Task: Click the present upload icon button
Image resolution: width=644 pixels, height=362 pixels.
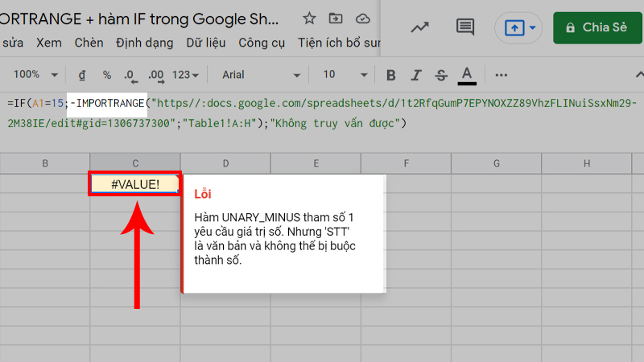Action: tap(514, 28)
